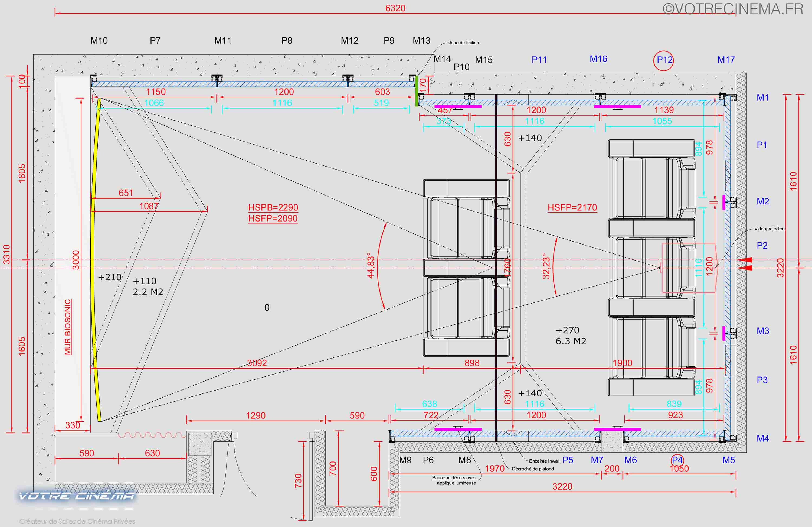Select the M15 label
The width and height of the screenshot is (812, 527).
pyautogui.click(x=484, y=60)
